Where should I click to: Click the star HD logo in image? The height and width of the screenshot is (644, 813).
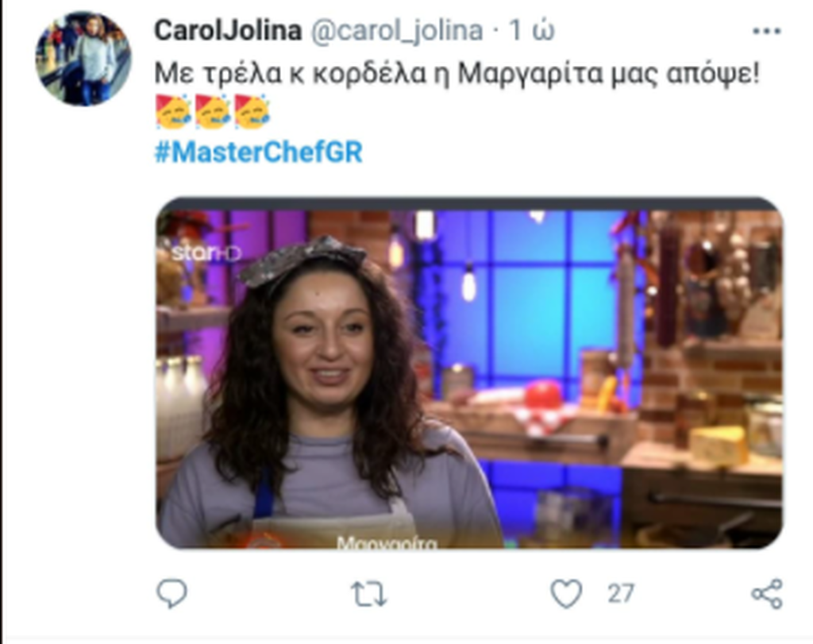206,253
